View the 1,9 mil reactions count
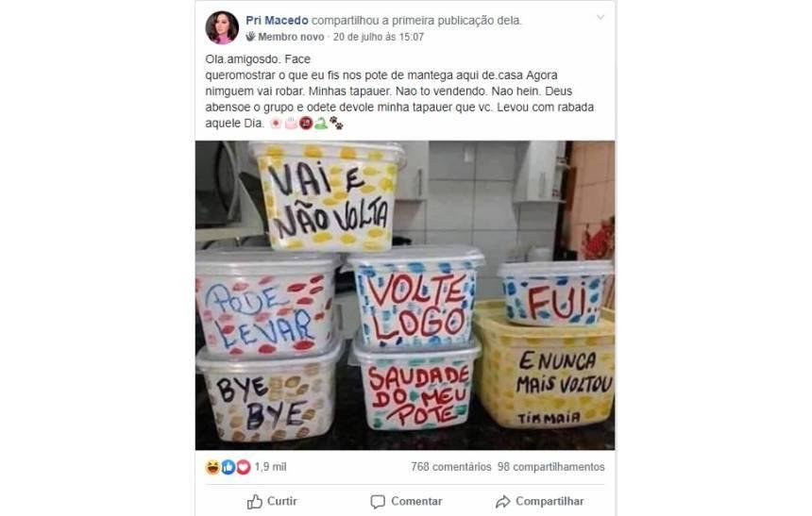The image size is (812, 516). 270,467
